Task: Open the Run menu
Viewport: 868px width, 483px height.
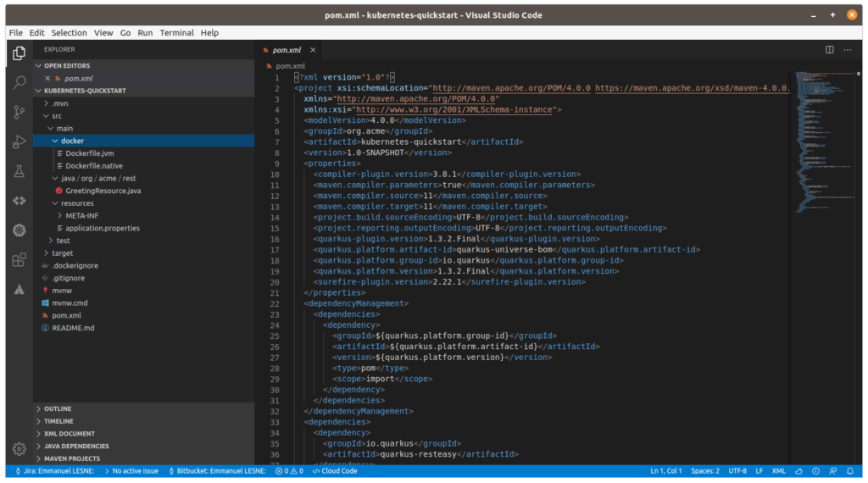Action: 145,33
